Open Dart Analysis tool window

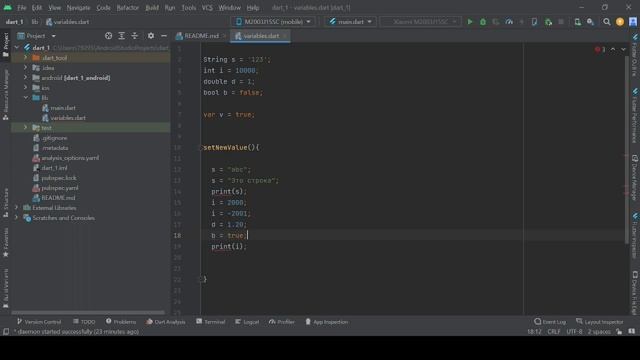166,322
